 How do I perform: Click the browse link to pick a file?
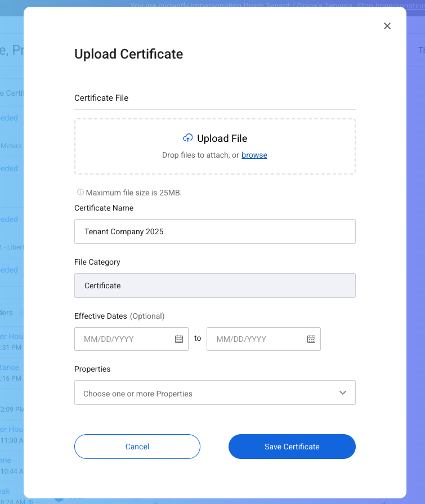click(254, 155)
